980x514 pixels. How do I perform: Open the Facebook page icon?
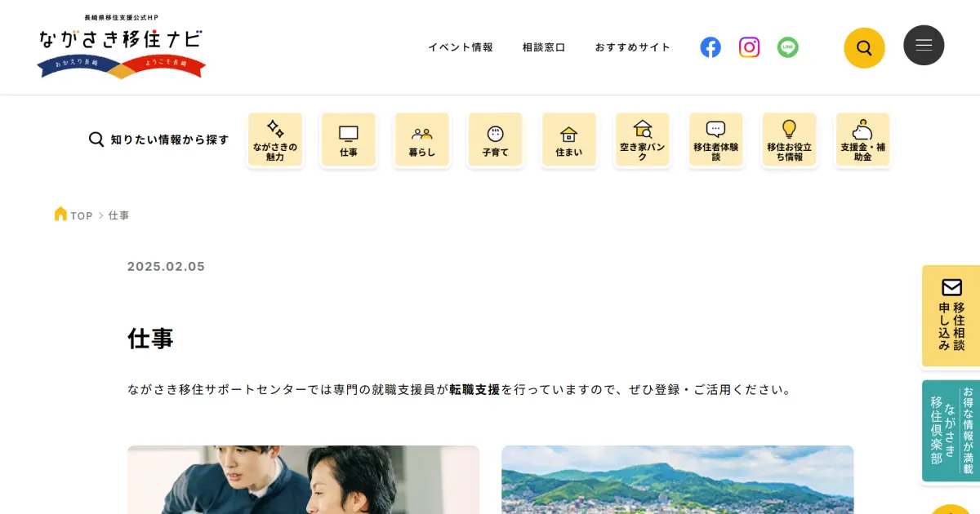[x=710, y=47]
